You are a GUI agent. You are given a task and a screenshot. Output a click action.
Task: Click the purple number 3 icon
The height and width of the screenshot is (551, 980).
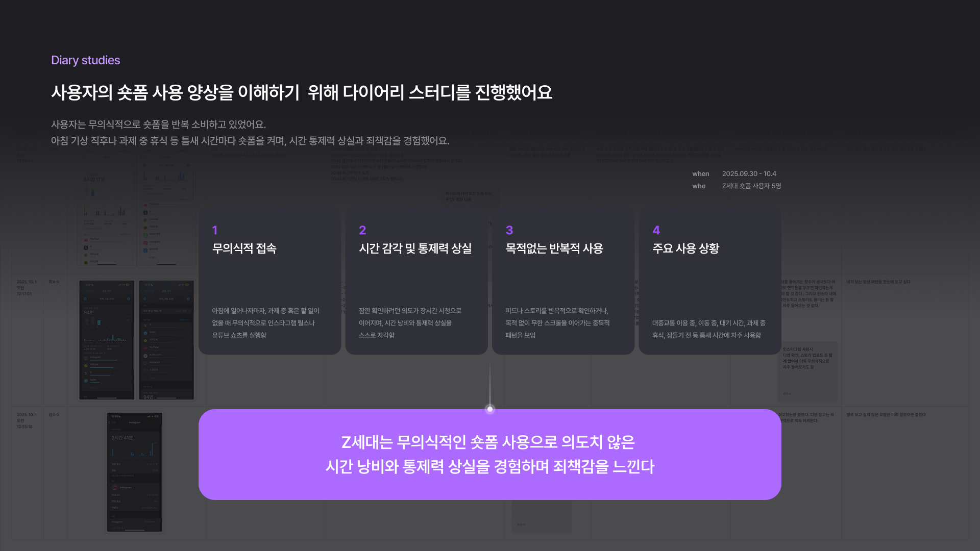pyautogui.click(x=509, y=230)
